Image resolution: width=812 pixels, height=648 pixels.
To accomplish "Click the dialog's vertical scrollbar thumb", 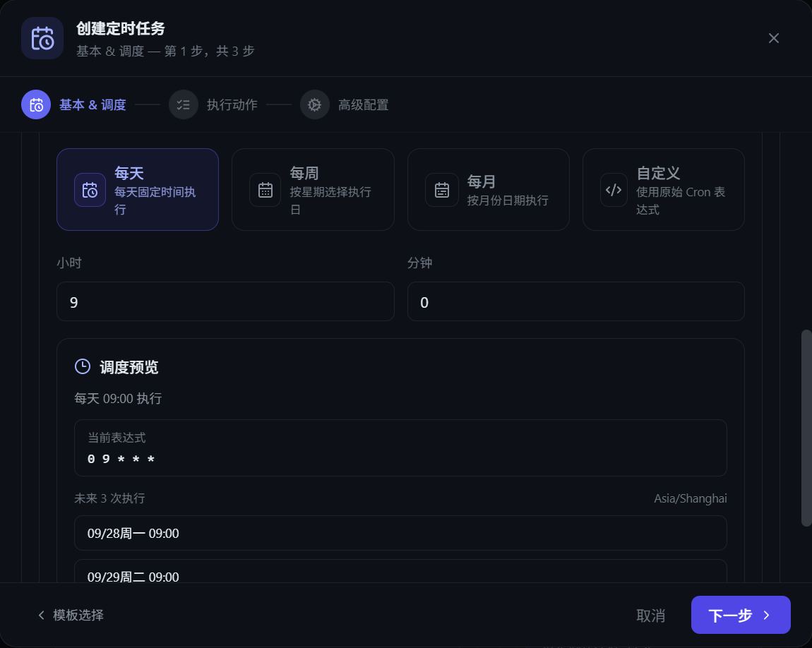I will point(806,428).
